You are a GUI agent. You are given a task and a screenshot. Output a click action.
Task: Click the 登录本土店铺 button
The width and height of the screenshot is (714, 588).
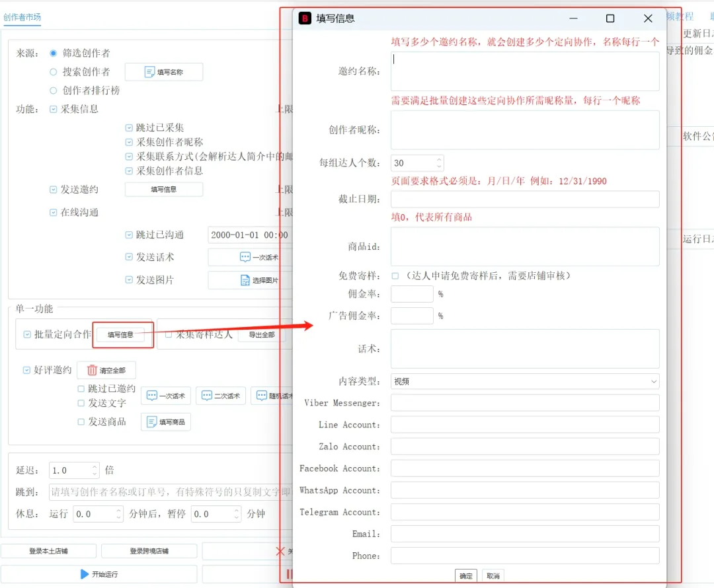tap(48, 551)
